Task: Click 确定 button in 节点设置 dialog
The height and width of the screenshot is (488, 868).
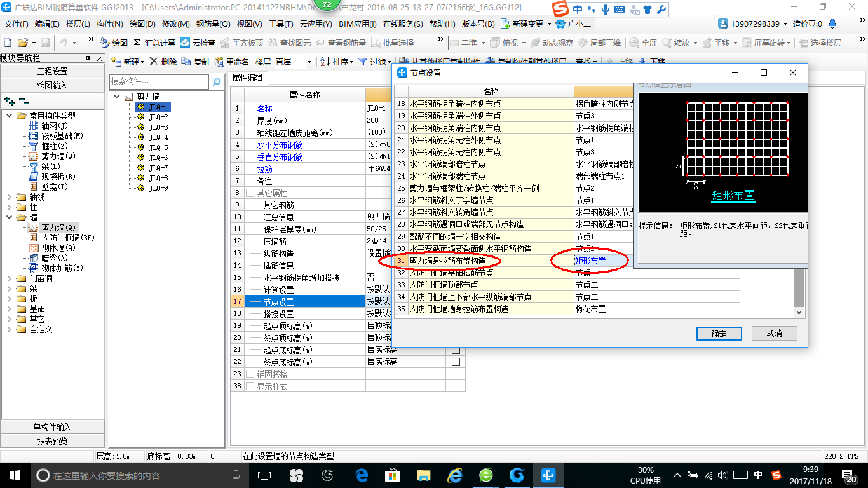Action: pyautogui.click(x=719, y=334)
